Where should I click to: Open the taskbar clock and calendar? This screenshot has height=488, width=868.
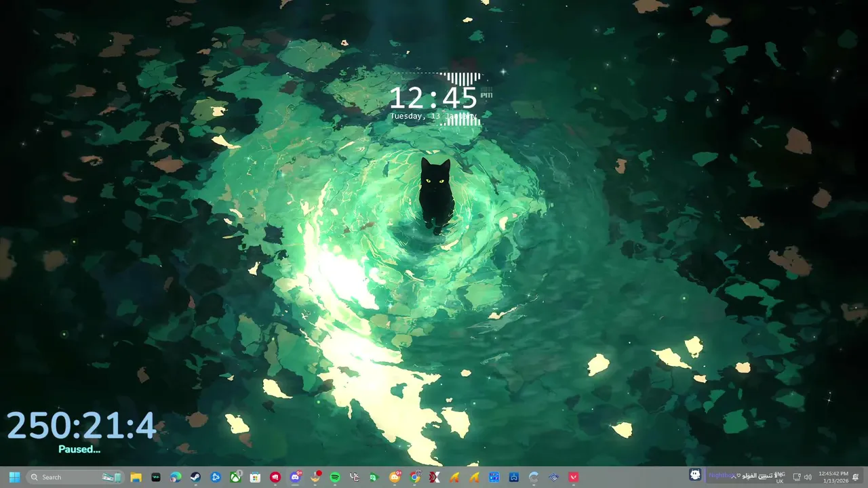coord(833,477)
